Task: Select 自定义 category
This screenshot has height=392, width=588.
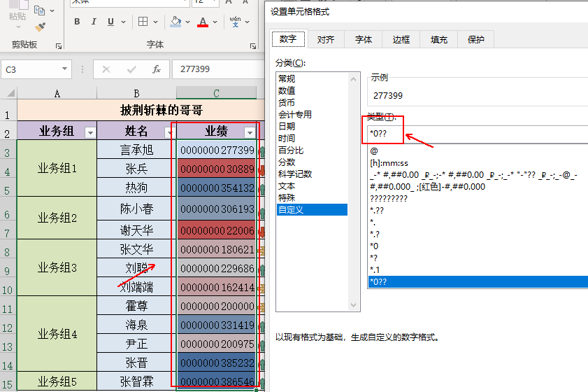Action: [313, 209]
